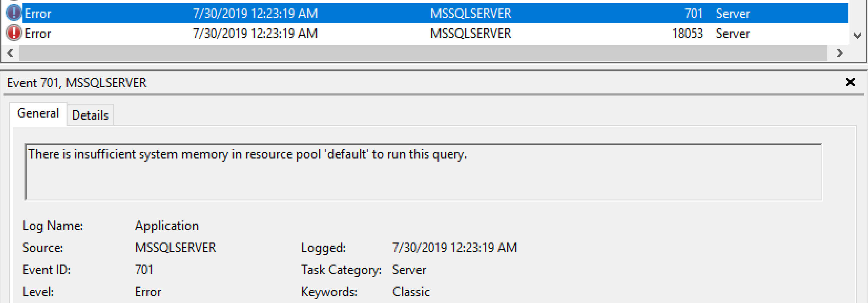Switch to the Details tab
868x303 pixels.
(x=90, y=114)
